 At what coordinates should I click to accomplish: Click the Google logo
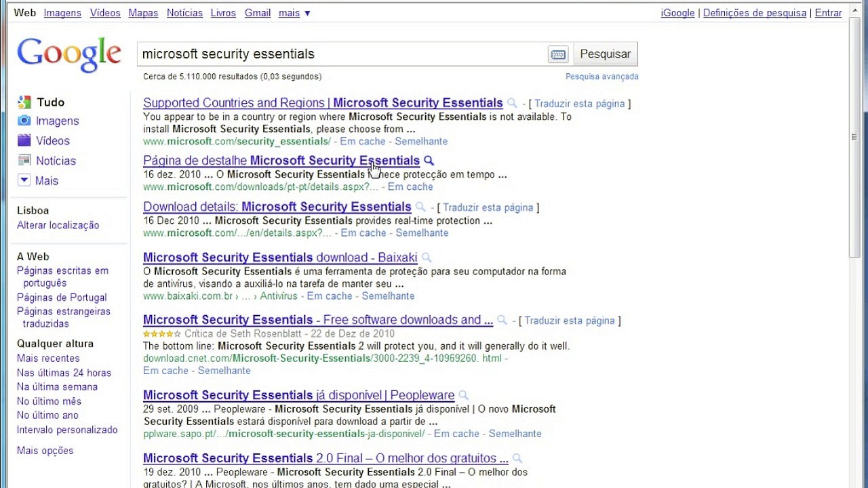tap(69, 54)
